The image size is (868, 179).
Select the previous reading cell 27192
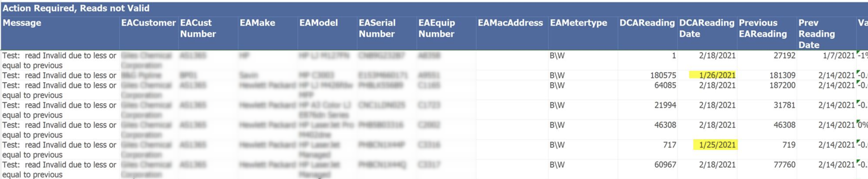pos(767,55)
